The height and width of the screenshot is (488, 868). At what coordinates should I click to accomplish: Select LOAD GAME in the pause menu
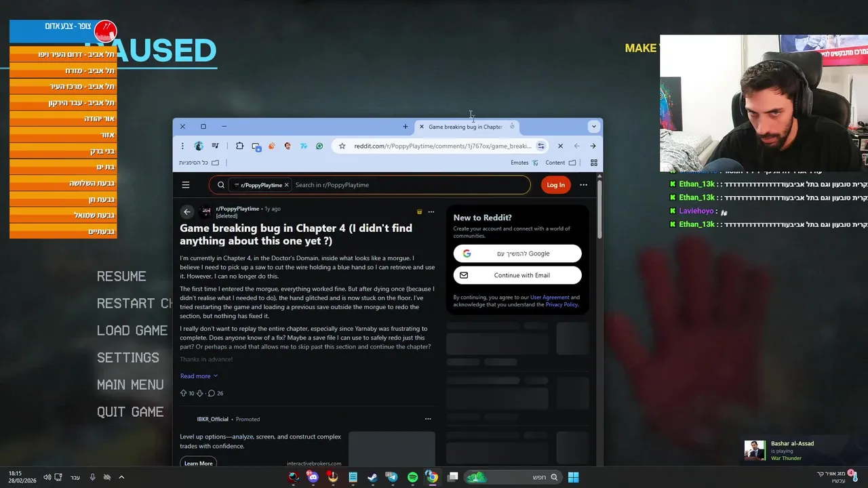click(x=132, y=331)
